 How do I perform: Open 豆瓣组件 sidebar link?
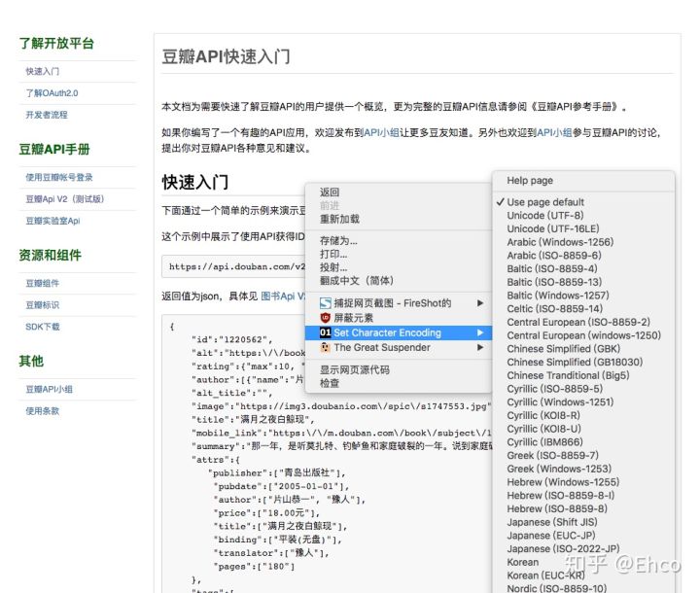(43, 283)
